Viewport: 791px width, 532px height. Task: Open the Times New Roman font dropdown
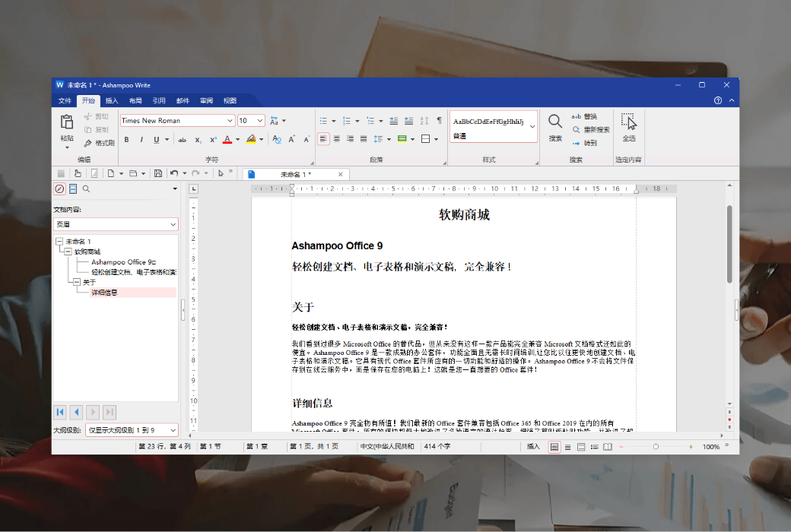[x=230, y=121]
